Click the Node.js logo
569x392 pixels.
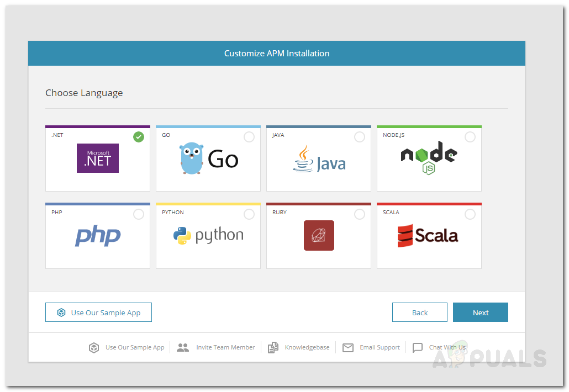(x=429, y=158)
